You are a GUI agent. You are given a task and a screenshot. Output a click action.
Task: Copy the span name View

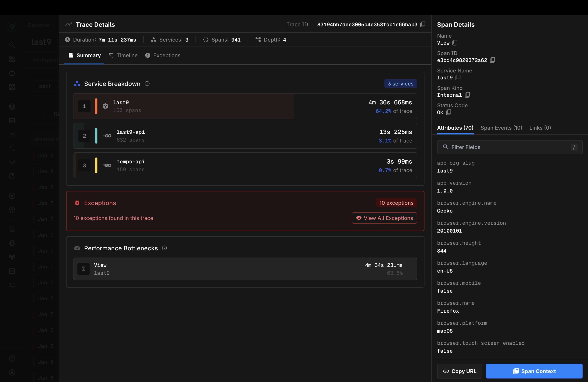click(x=455, y=43)
